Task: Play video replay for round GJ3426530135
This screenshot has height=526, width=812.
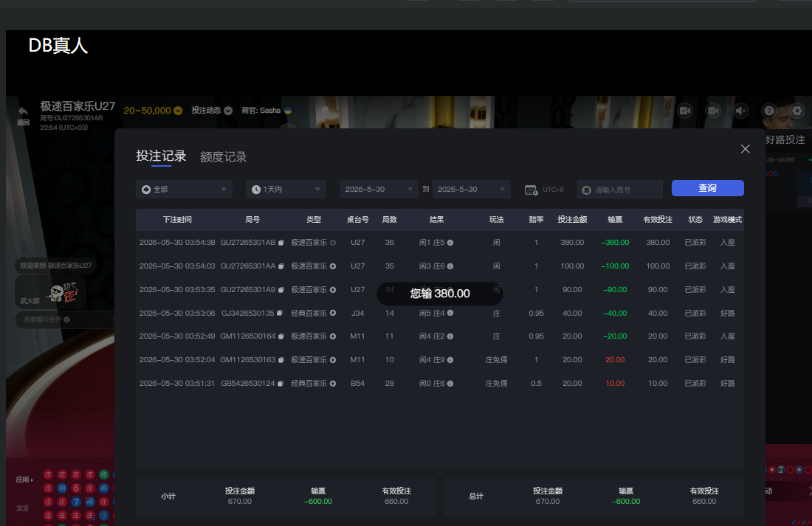Action: click(x=333, y=314)
